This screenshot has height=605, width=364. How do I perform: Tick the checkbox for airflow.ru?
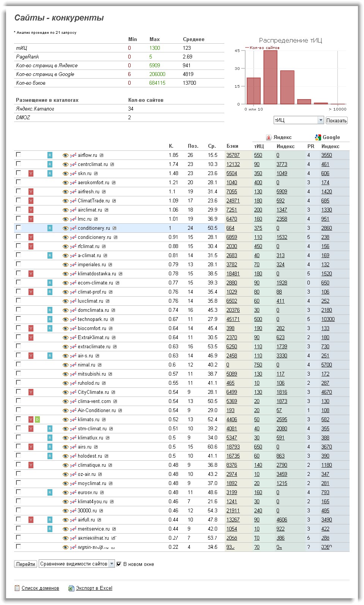tap(18, 155)
